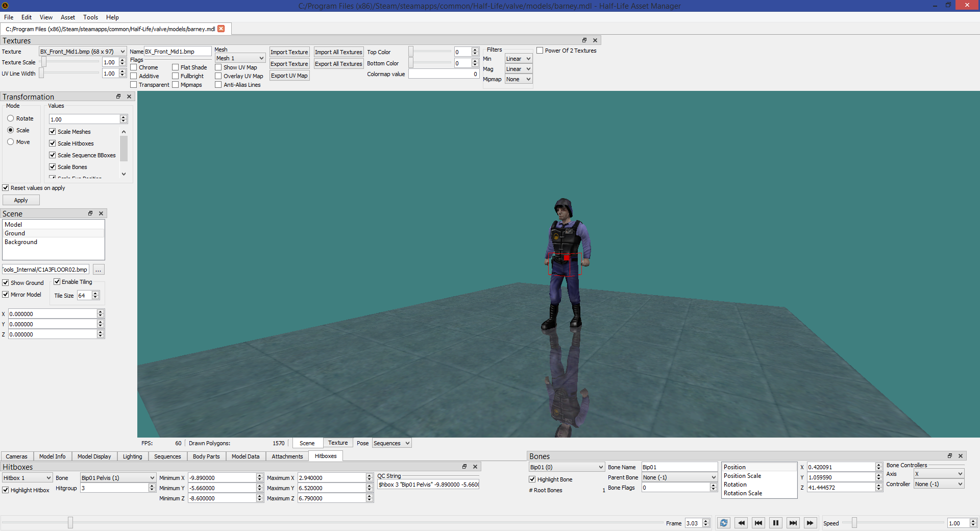Enable the Additive texture flag

(134, 76)
